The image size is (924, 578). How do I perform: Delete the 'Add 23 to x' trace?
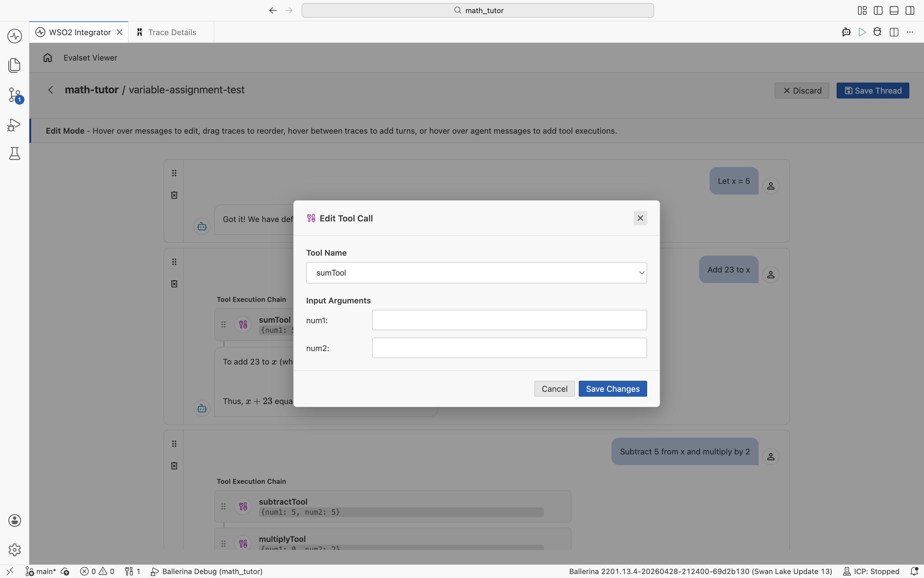[174, 284]
